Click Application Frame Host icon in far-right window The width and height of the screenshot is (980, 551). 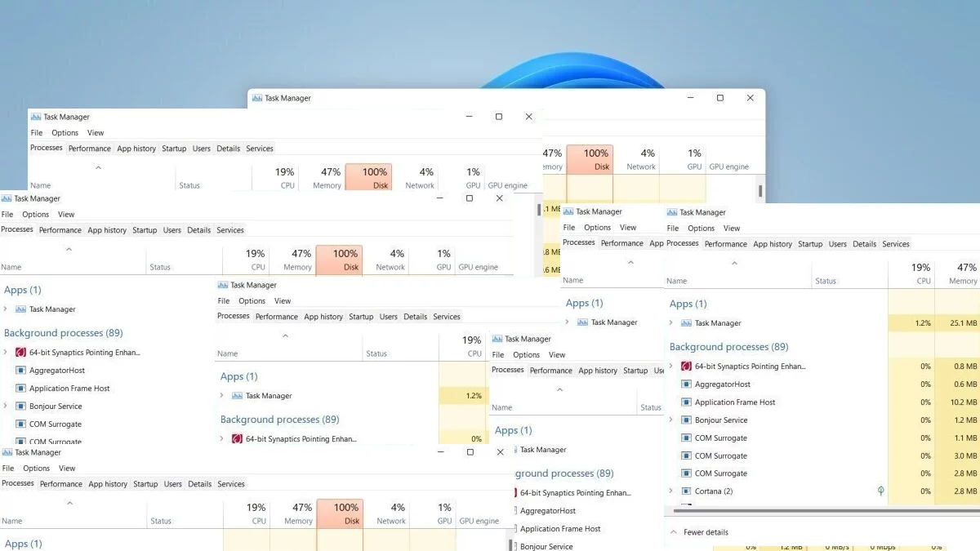687,402
